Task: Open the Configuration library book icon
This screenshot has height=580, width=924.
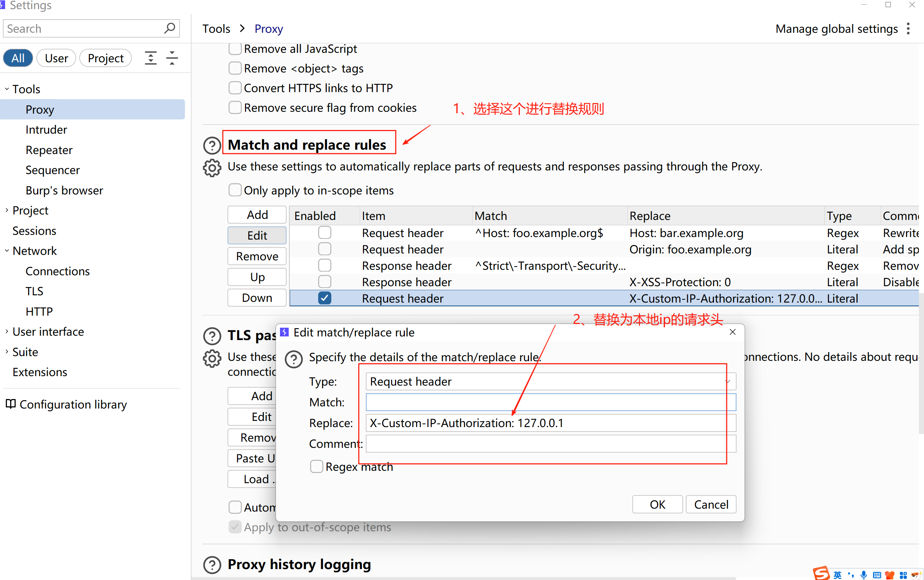Action: pos(11,404)
